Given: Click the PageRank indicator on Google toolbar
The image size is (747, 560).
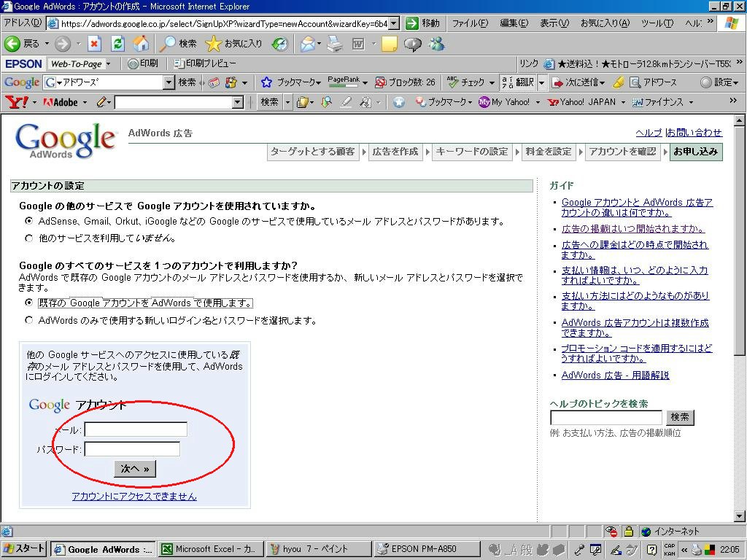Looking at the screenshot, I should pos(344,82).
